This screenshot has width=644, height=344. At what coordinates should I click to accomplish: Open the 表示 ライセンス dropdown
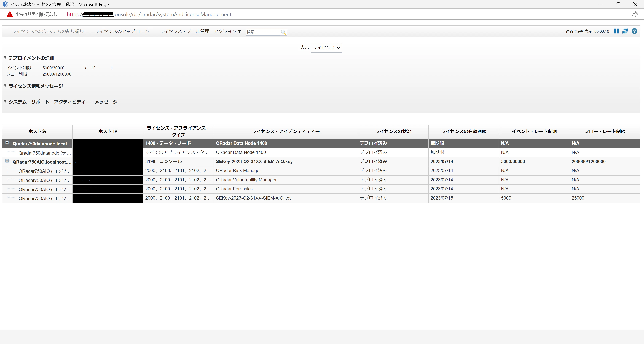[x=326, y=47]
